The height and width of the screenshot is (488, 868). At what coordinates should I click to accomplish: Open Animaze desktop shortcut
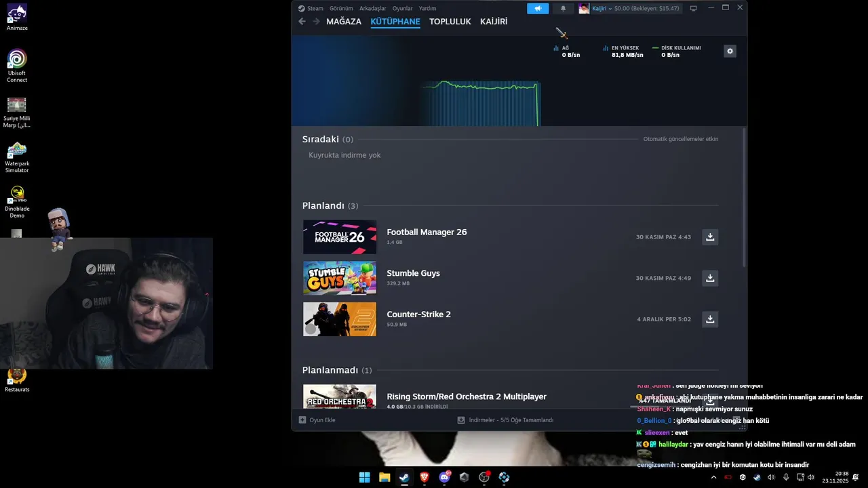[17, 17]
